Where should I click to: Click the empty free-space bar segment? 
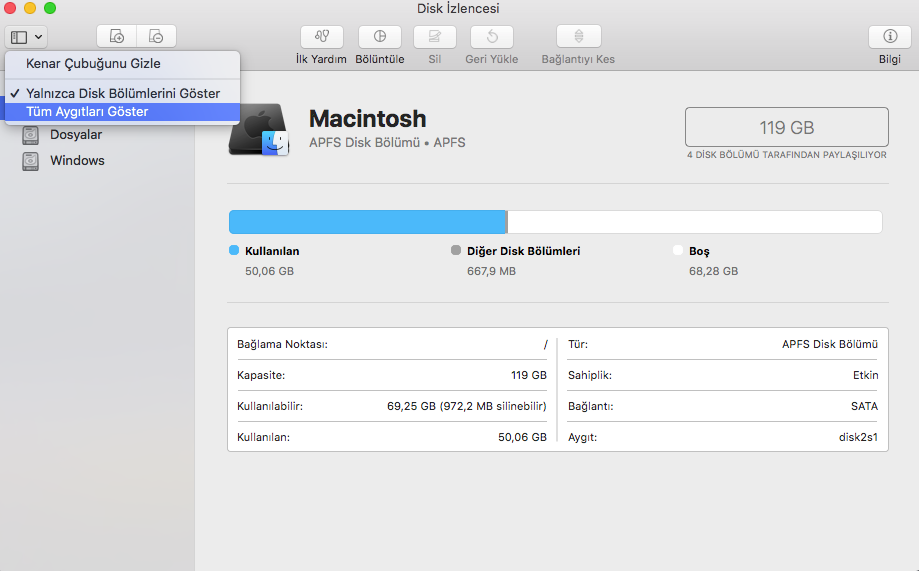click(694, 222)
